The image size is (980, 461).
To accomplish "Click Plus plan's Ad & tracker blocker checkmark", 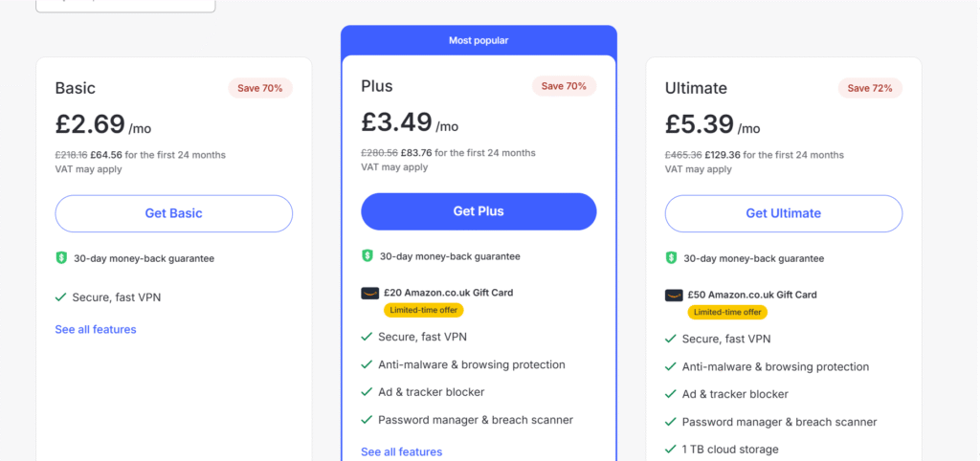I will (x=367, y=392).
